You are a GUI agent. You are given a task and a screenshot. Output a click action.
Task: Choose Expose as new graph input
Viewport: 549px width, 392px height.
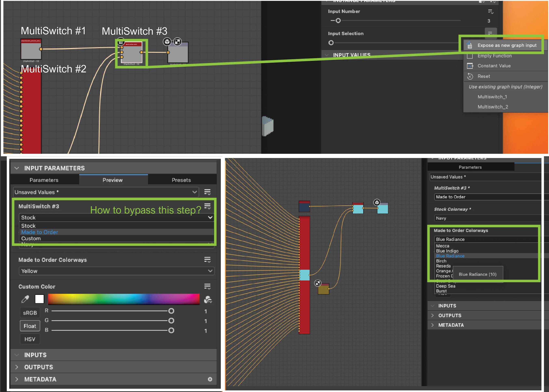tap(507, 45)
